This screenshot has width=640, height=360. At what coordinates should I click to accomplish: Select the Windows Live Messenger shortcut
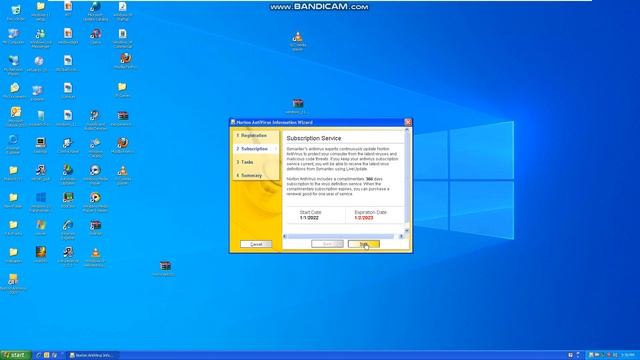40,39
